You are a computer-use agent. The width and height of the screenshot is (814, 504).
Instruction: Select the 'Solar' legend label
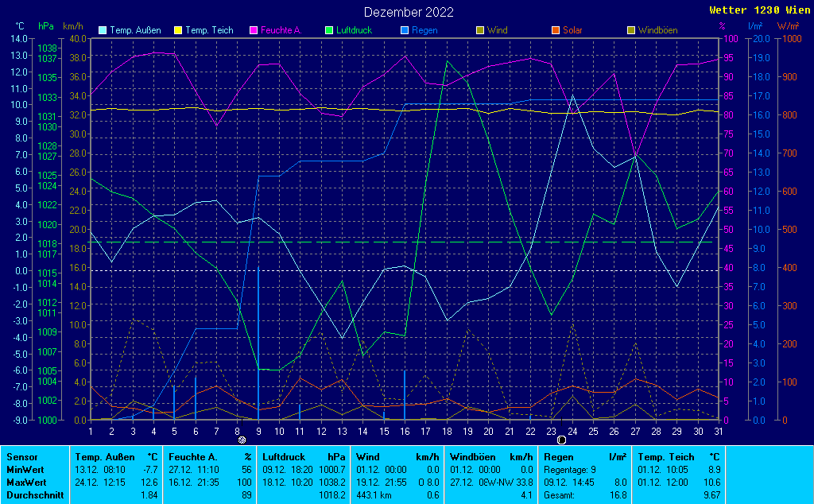(x=572, y=31)
